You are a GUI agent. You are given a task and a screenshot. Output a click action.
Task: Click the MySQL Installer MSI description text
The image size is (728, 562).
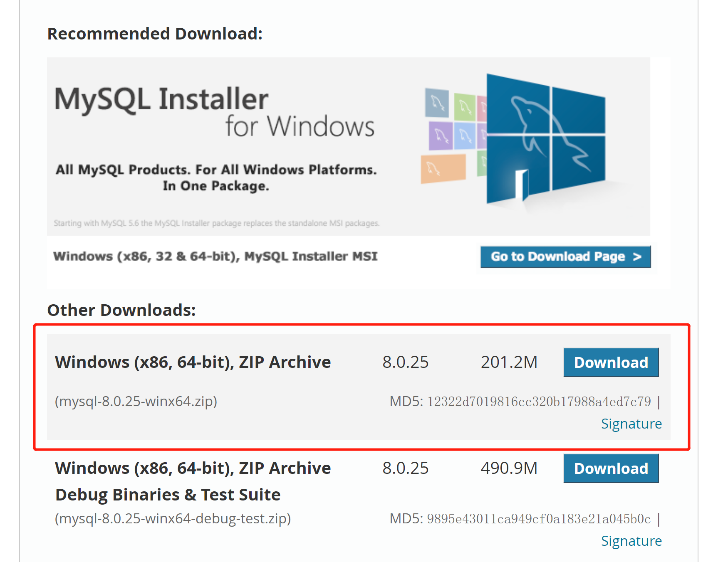pos(215,256)
